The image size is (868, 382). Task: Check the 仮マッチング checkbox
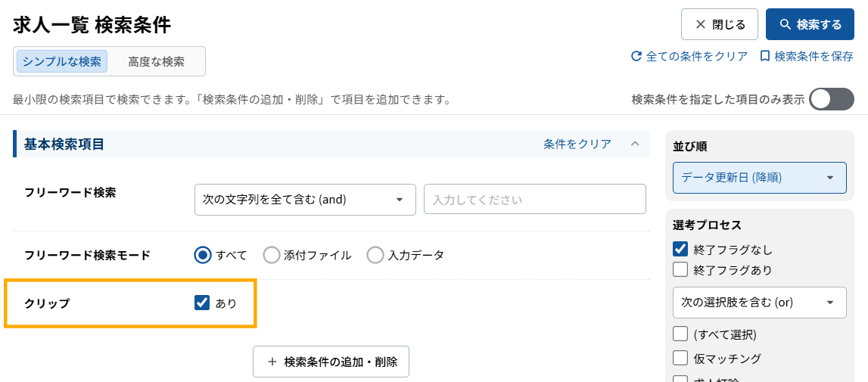tap(680, 358)
